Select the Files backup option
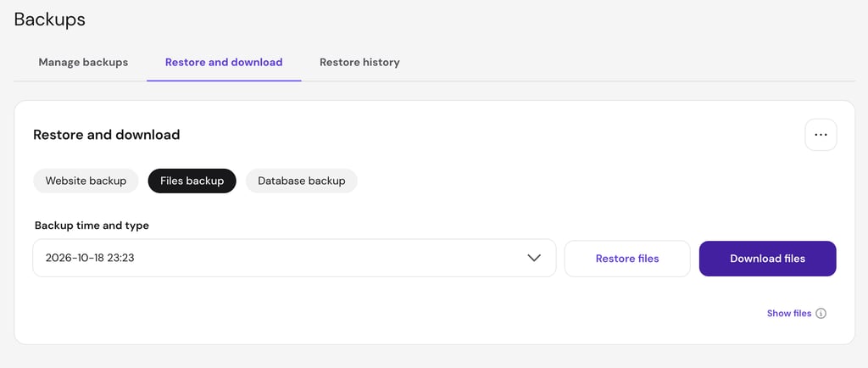The width and height of the screenshot is (868, 368). point(192,181)
